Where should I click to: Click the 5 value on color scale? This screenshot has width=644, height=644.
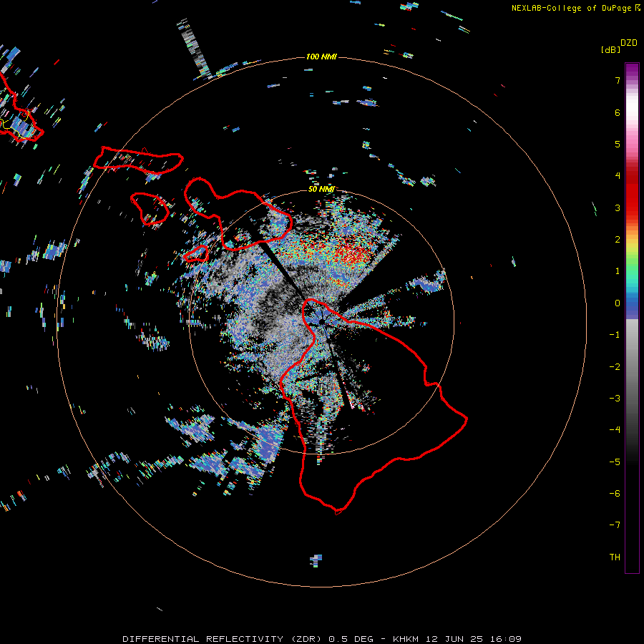[618, 144]
